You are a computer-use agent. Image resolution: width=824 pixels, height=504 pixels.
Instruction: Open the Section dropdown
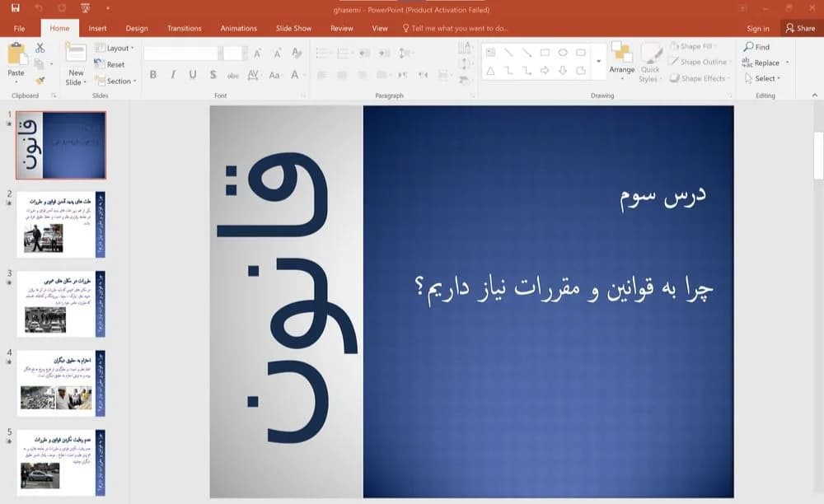(115, 81)
